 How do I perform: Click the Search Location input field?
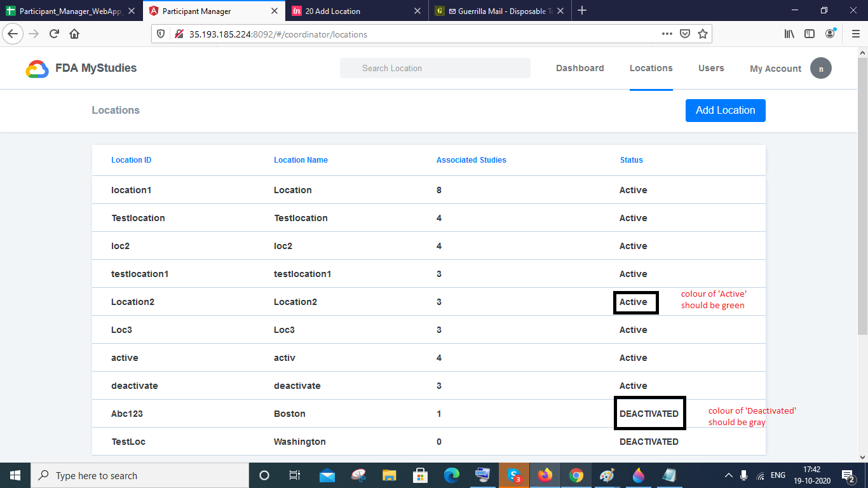(x=435, y=68)
